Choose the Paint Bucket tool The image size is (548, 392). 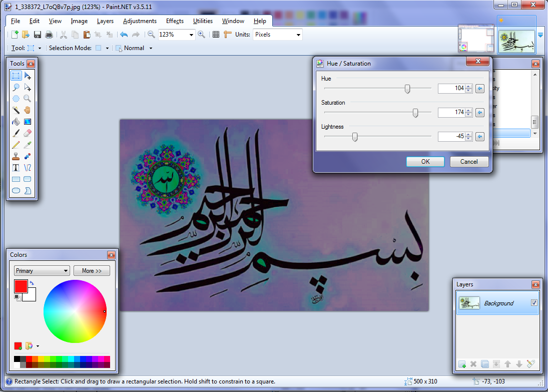[x=16, y=122]
